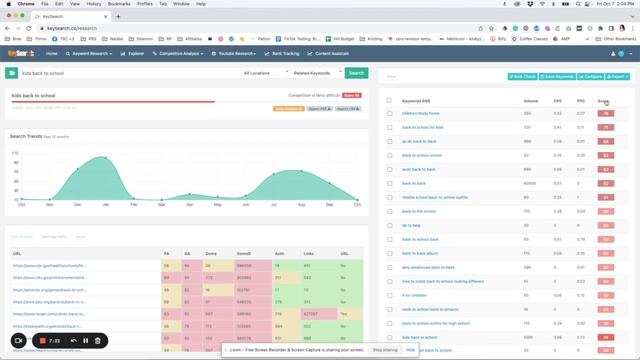
Task: Click the user account icon in navbar
Action: 613,53
